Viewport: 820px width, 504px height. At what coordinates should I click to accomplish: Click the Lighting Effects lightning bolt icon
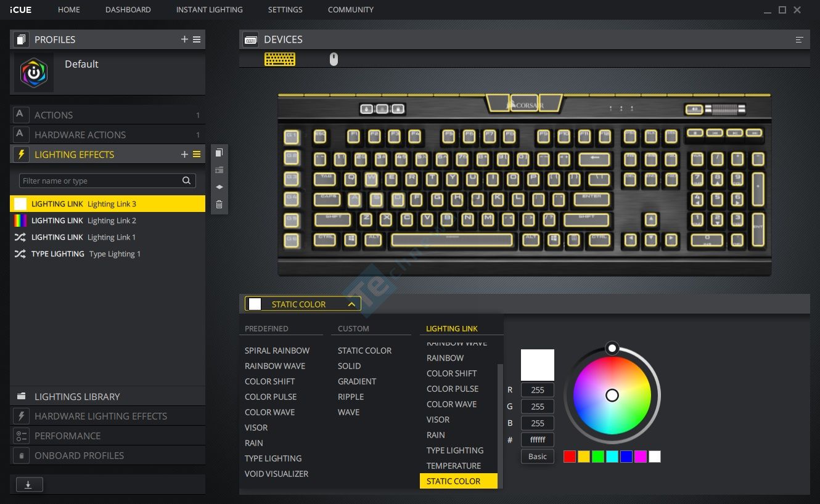[x=21, y=155]
